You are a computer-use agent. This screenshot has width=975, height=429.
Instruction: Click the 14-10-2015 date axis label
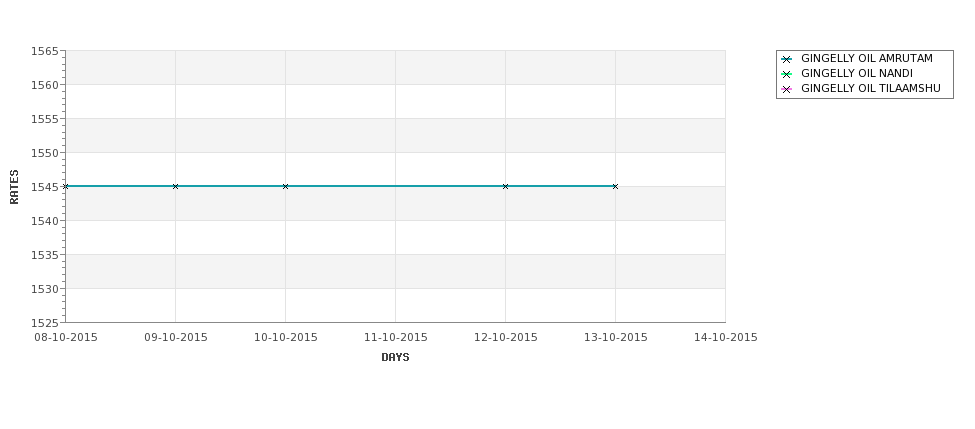click(726, 338)
